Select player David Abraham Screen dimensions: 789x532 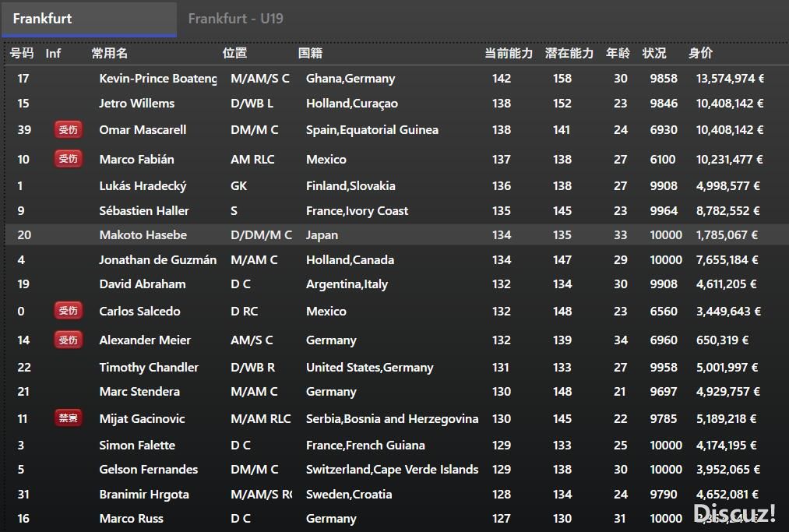click(x=143, y=284)
